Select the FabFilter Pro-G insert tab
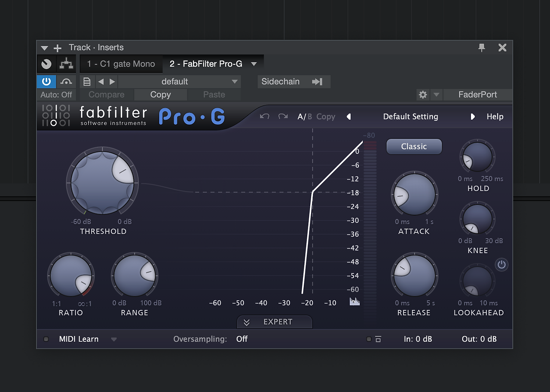Screen dimensions: 550x392 coord(206,64)
